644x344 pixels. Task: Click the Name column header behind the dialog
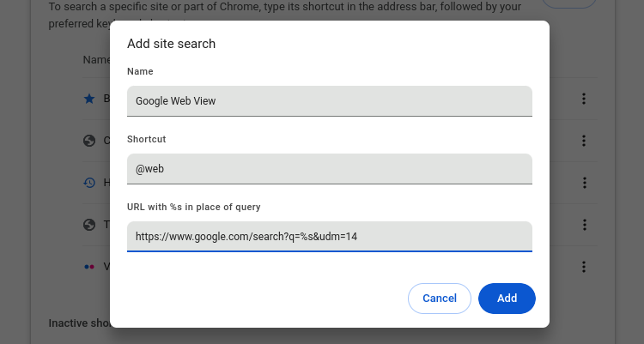coord(94,60)
